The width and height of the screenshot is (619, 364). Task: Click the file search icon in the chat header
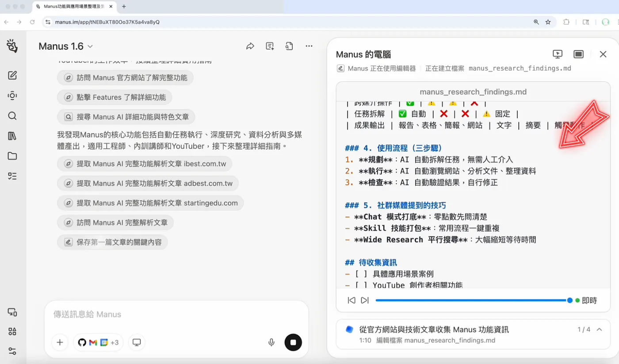(289, 46)
